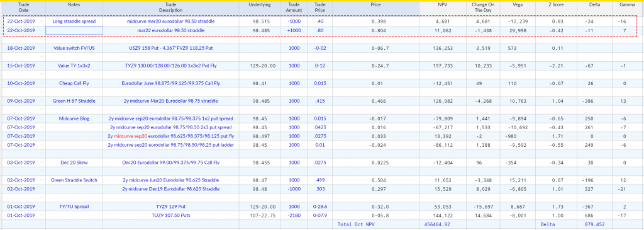Select 'Eurodollar June 98.875/99.125/99.375 Call Fly' cell

170,84
